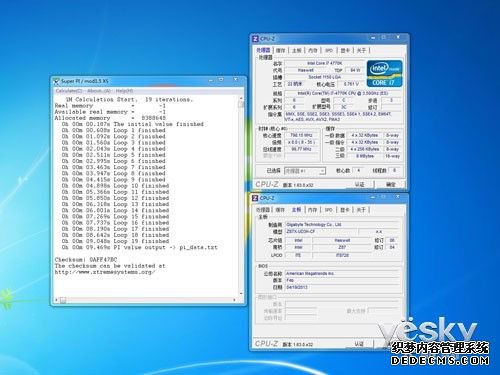Click the LPCIO IT8728 value
Image resolution: width=500 pixels, height=375 pixels.
tap(342, 255)
